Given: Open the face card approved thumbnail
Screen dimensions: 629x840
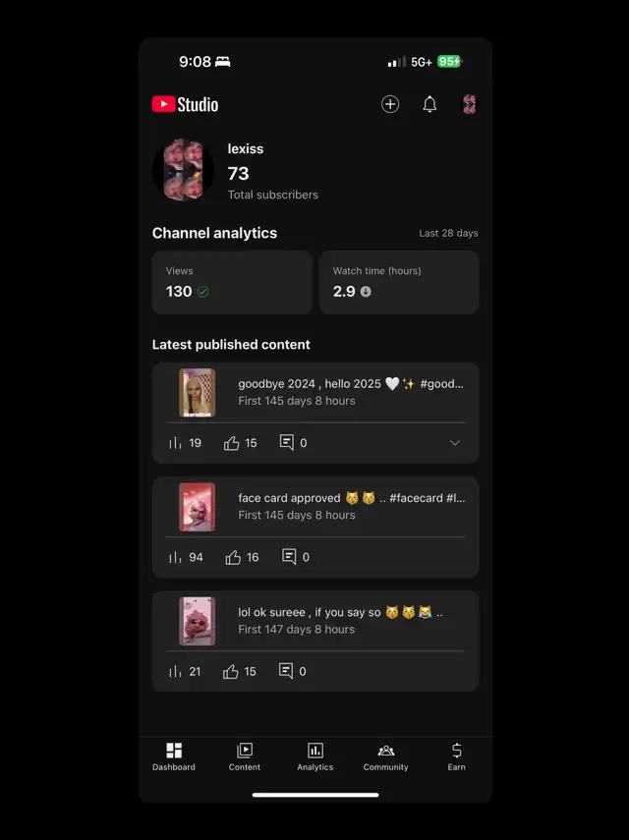Looking at the screenshot, I should click(198, 507).
